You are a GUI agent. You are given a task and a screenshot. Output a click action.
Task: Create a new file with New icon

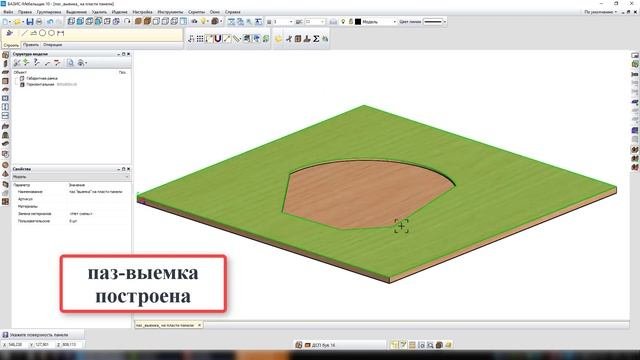click(5, 21)
